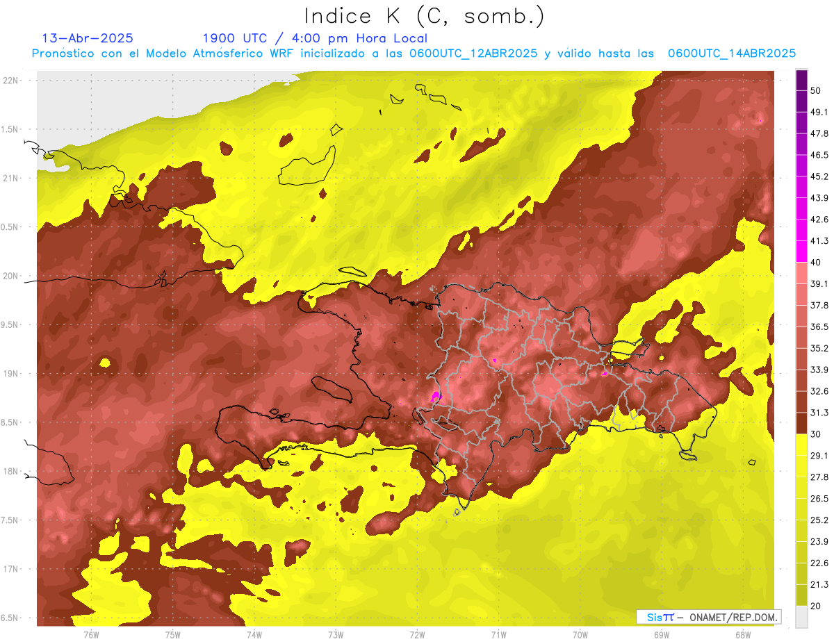Click the "22.6" legend value
Viewport: 834px width, 644px height.
819,563
